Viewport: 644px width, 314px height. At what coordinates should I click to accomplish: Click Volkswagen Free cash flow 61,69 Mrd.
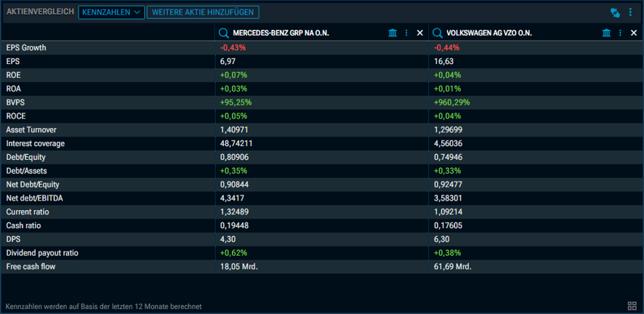(x=453, y=267)
